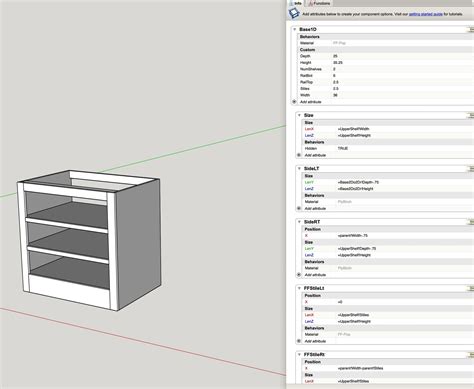Viewport: 474px width, 389px height.
Task: Collapse the FFStileLt component section
Action: click(x=299, y=288)
